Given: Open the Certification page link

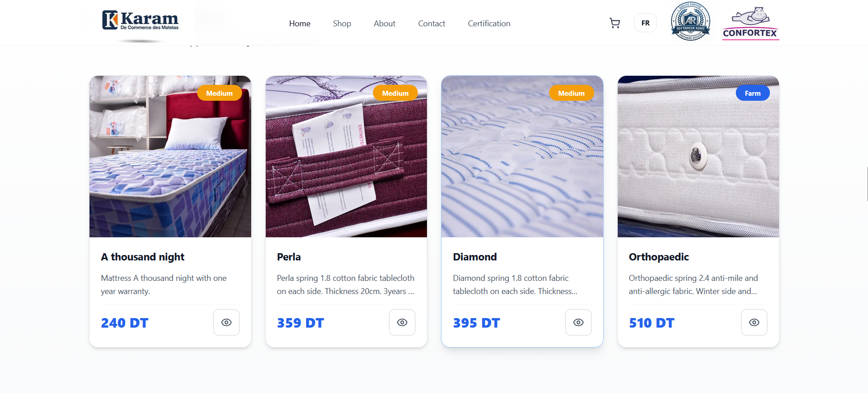Looking at the screenshot, I should pos(489,24).
